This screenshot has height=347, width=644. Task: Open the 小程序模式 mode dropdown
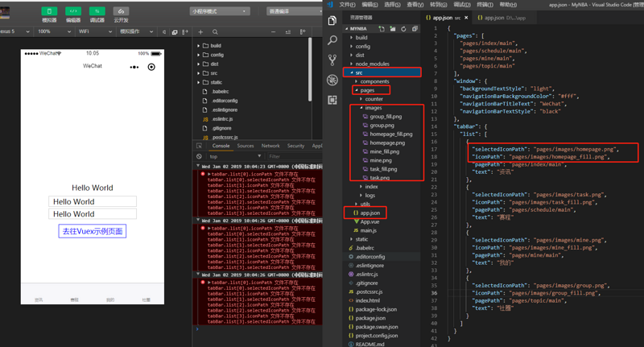click(x=219, y=11)
